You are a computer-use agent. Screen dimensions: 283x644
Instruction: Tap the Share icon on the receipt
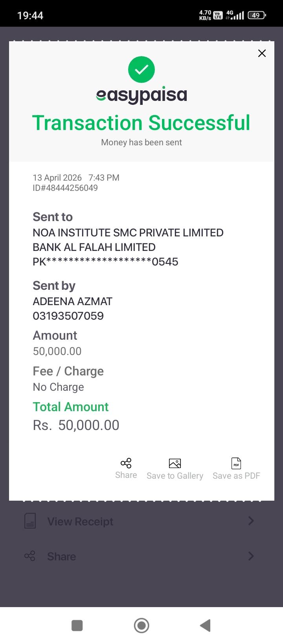click(x=126, y=463)
